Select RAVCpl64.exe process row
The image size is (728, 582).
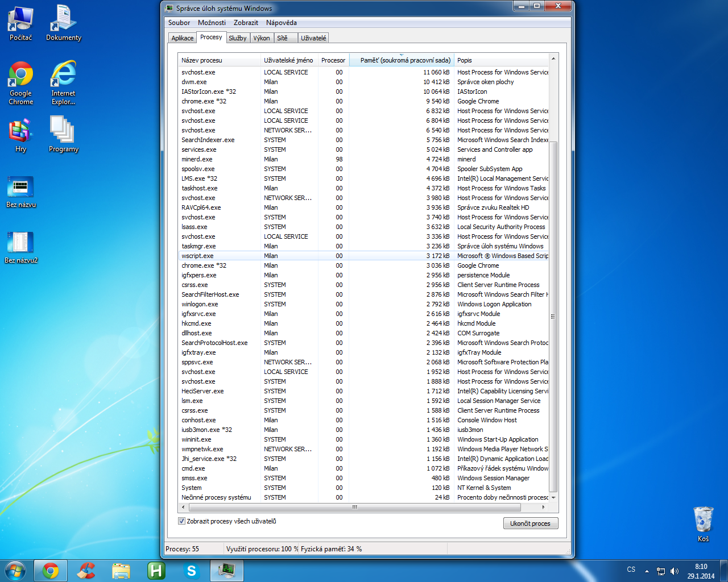(x=364, y=207)
